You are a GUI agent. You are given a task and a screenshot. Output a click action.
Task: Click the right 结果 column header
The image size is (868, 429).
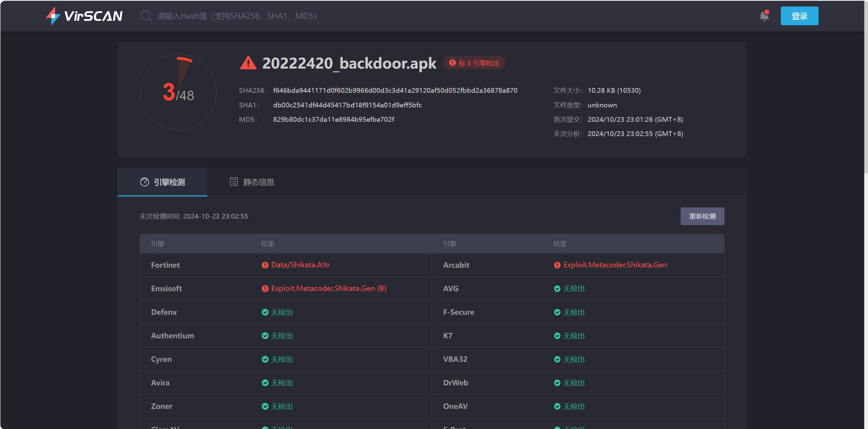(560, 244)
